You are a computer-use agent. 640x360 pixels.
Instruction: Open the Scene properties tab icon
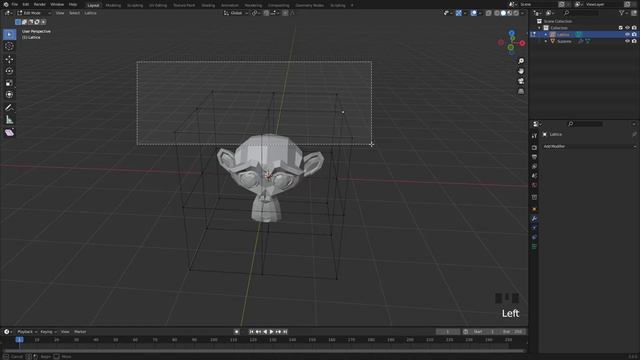534,176
